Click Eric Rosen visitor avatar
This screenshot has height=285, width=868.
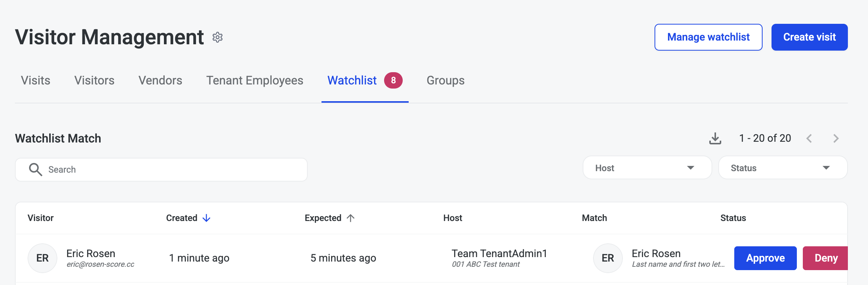[42, 258]
